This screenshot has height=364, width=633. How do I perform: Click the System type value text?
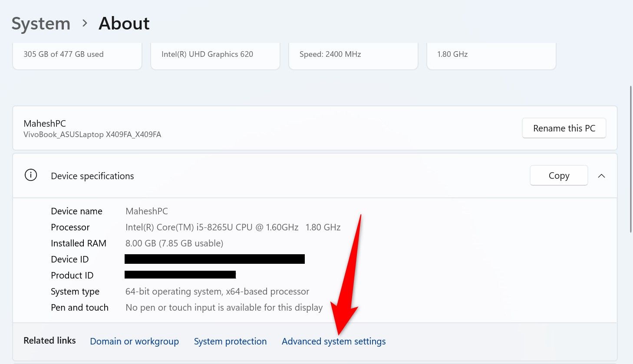tap(217, 292)
